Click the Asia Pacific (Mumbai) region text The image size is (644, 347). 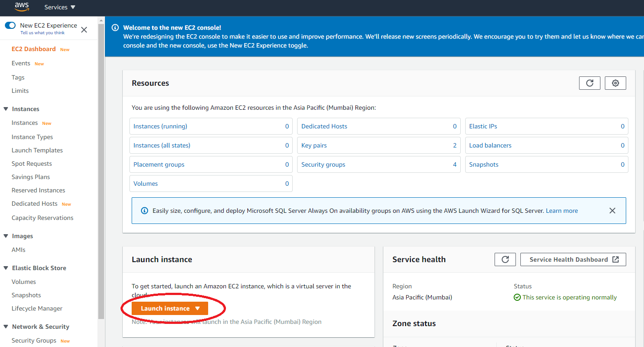422,297
